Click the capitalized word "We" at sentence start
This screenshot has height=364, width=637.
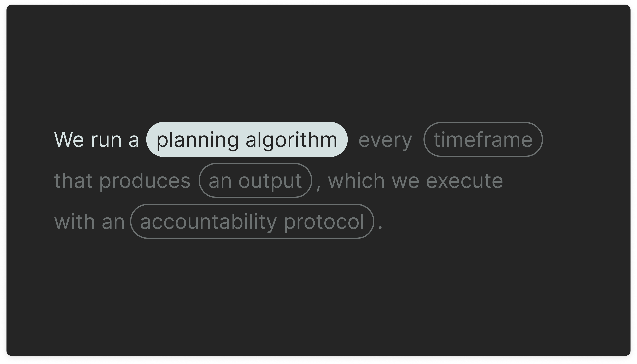[x=69, y=139]
